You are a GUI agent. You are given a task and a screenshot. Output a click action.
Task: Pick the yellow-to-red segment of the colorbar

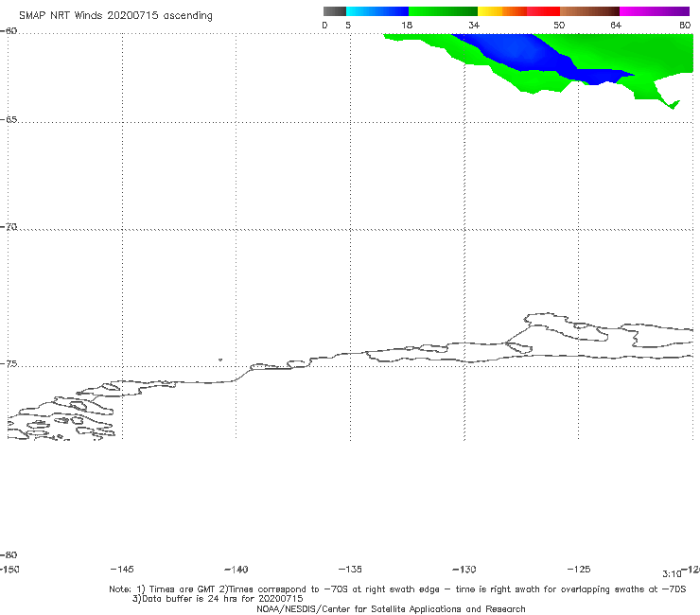pos(518,11)
